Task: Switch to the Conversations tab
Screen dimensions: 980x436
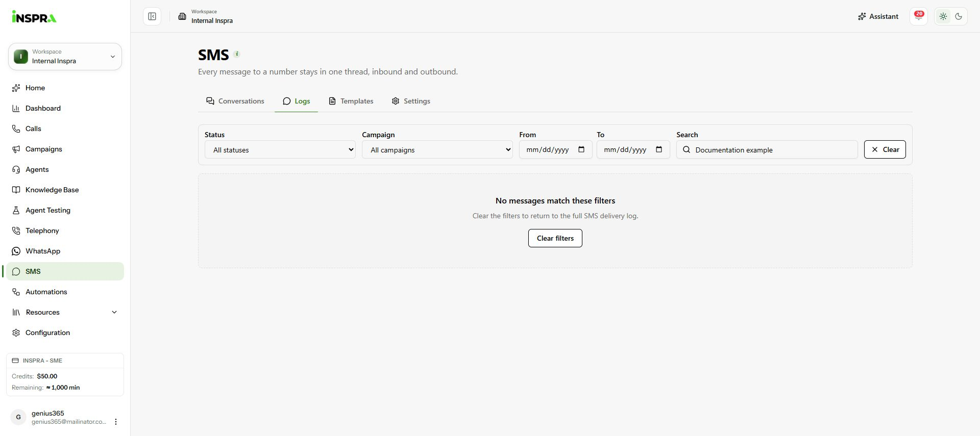Action: tap(235, 101)
